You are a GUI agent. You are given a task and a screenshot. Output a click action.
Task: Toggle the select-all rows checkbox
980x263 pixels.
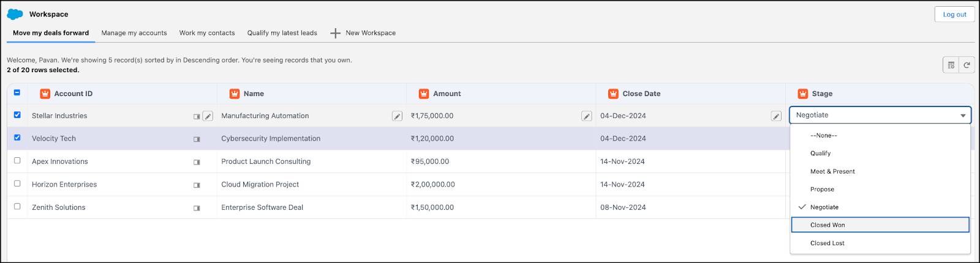click(17, 93)
